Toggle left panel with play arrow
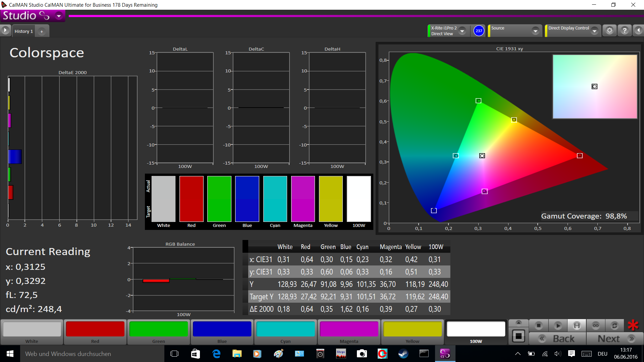Image resolution: width=644 pixels, height=362 pixels. 5,31
